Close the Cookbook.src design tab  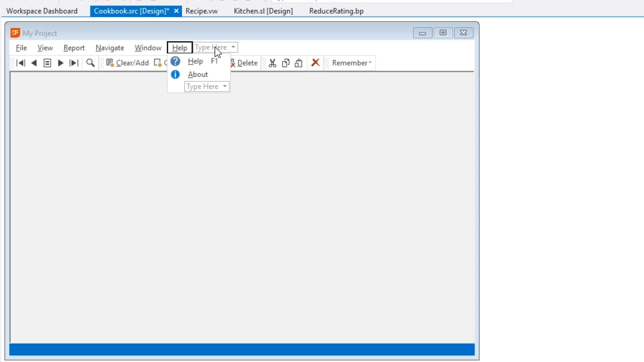point(176,11)
